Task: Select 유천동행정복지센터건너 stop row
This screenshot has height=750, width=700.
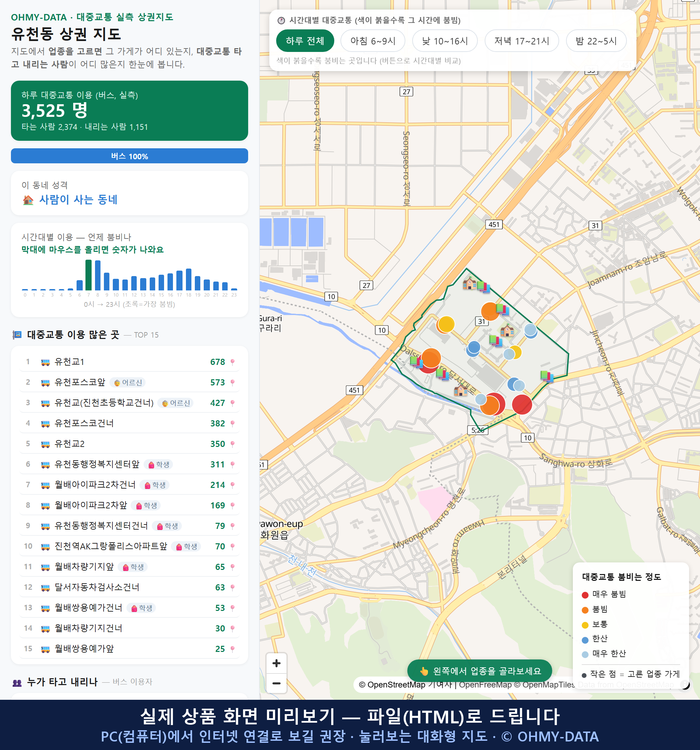Action: (x=130, y=526)
